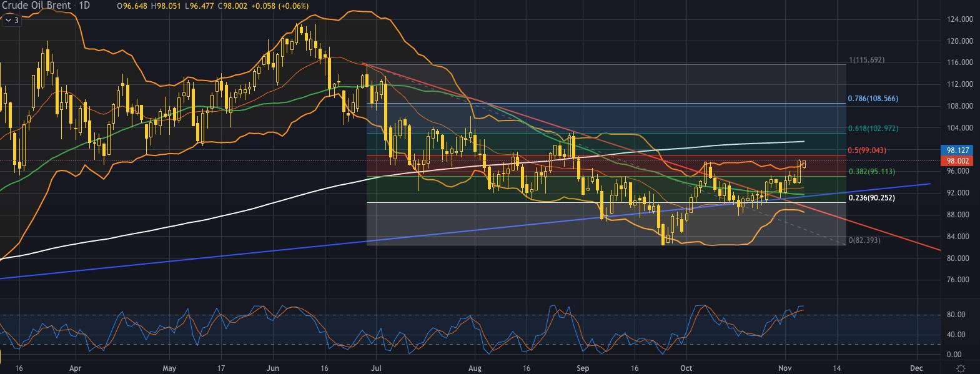Click 116.000 on the price axis
The width and height of the screenshot is (980, 374).
(960, 62)
